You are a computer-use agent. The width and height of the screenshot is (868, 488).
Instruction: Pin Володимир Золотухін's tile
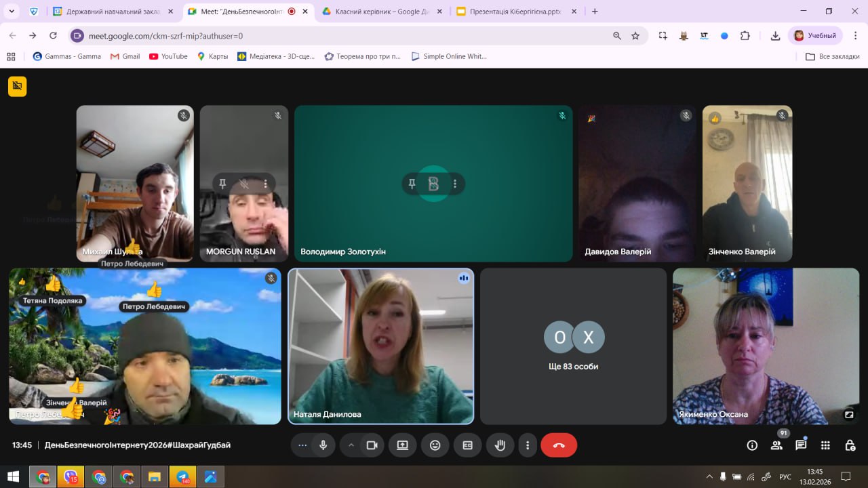(412, 184)
